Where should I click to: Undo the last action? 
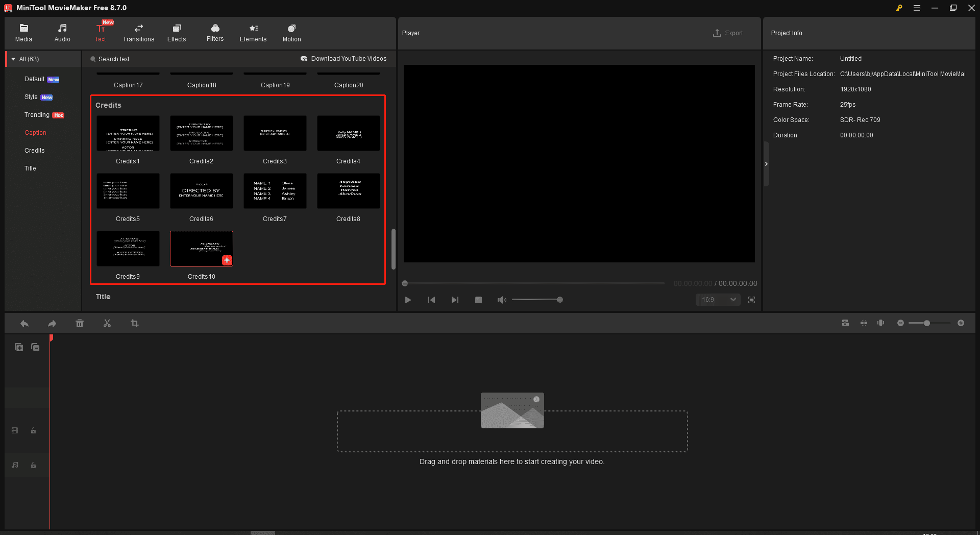(24, 324)
